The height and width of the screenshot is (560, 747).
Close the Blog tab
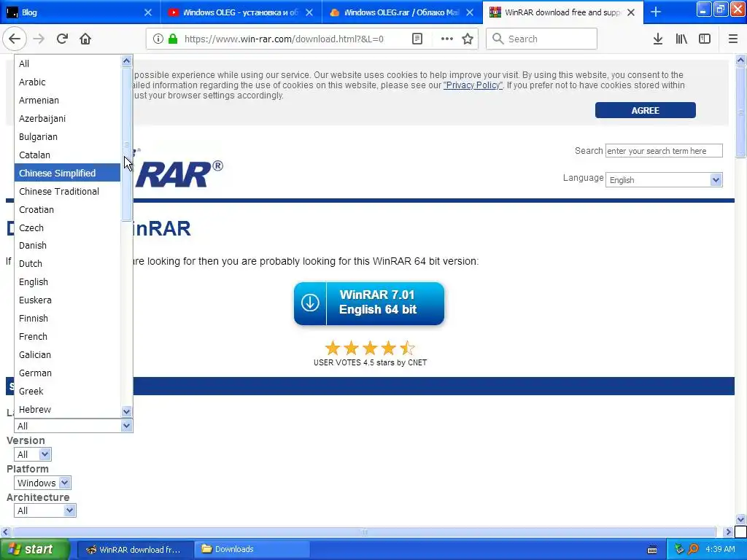[x=147, y=12]
